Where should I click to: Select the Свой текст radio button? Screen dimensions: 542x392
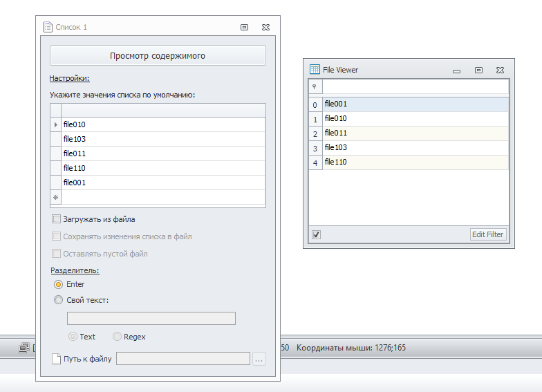coord(58,300)
